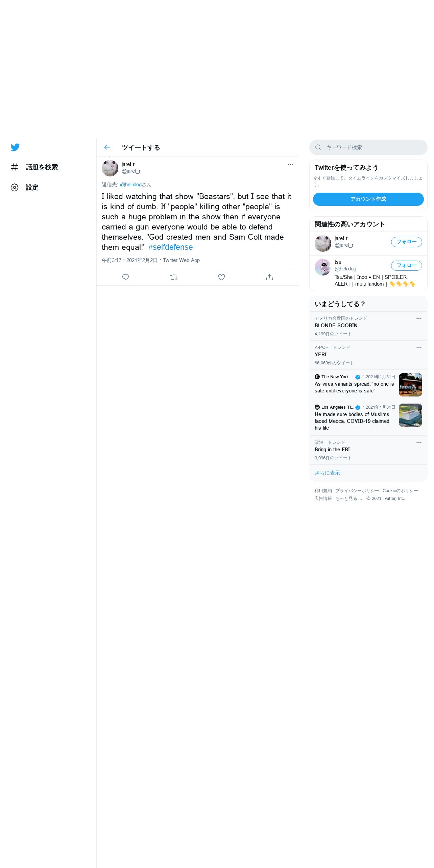Click さらに表示 to show more trends
The height and width of the screenshot is (868, 434).
coord(327,473)
